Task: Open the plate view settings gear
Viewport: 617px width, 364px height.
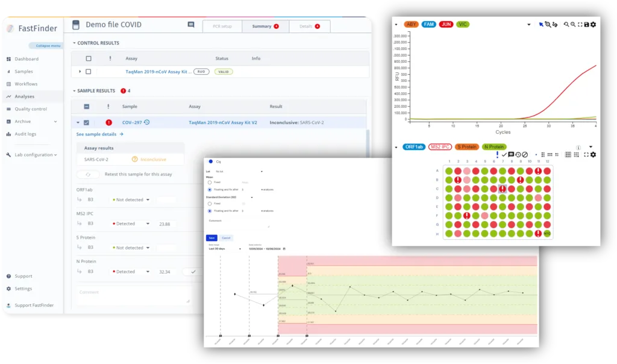Action: [x=594, y=155]
